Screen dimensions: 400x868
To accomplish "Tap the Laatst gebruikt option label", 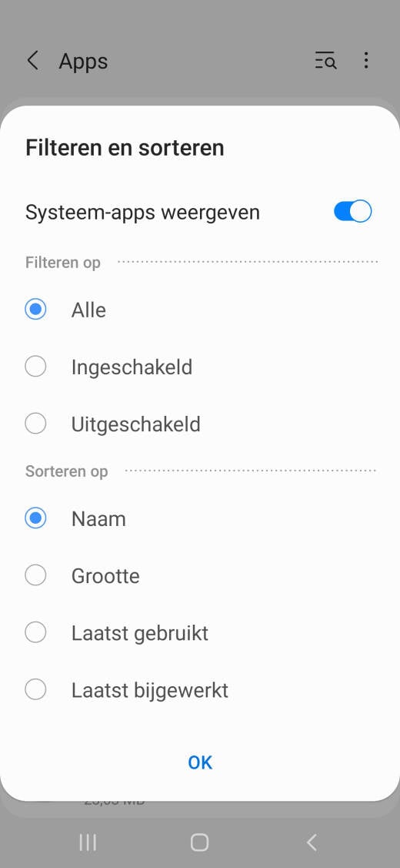I will pos(140,633).
